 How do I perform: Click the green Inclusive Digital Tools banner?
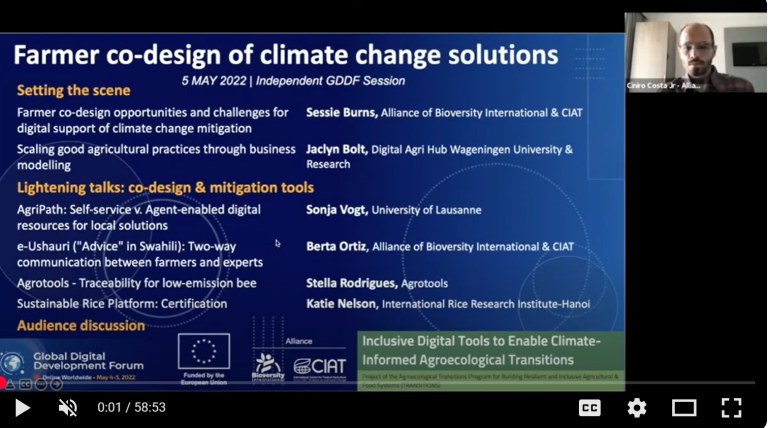490,350
